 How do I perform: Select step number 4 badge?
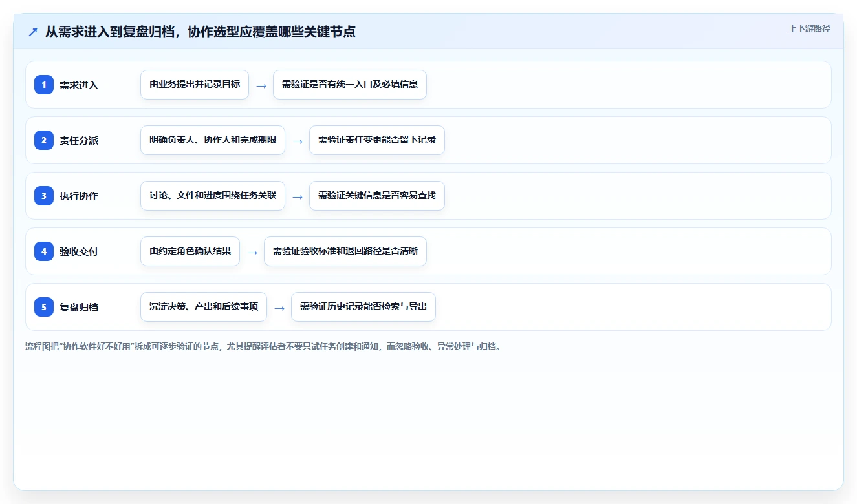pyautogui.click(x=44, y=251)
